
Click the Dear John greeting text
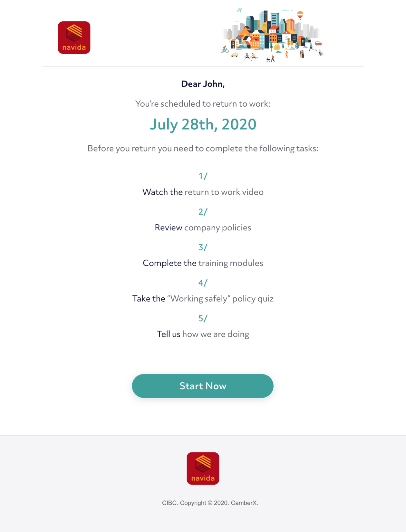point(203,84)
